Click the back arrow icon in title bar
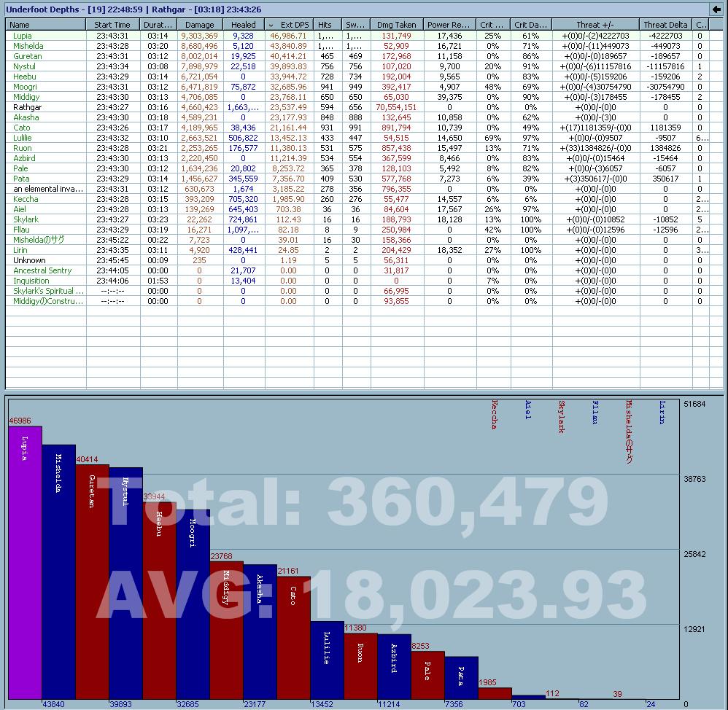 click(x=716, y=9)
